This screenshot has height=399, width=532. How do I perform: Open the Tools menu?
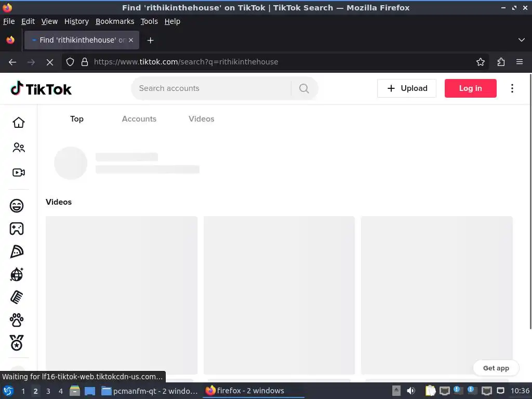149,21
